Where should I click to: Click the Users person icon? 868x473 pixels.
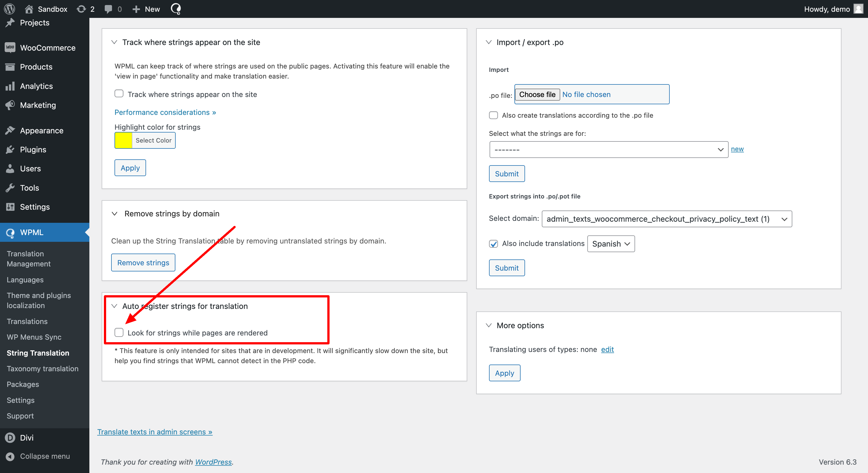pyautogui.click(x=10, y=168)
